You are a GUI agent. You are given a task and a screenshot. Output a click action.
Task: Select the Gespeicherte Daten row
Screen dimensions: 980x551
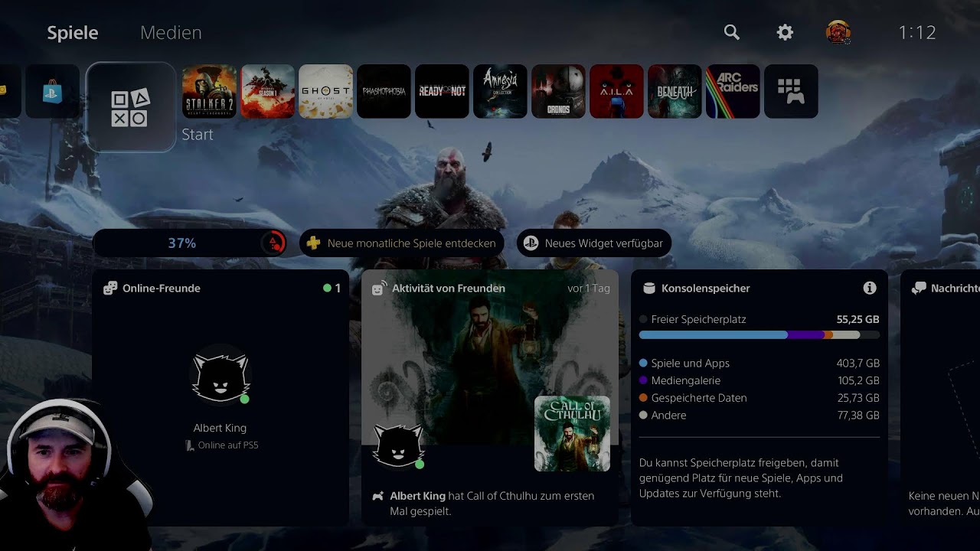759,398
